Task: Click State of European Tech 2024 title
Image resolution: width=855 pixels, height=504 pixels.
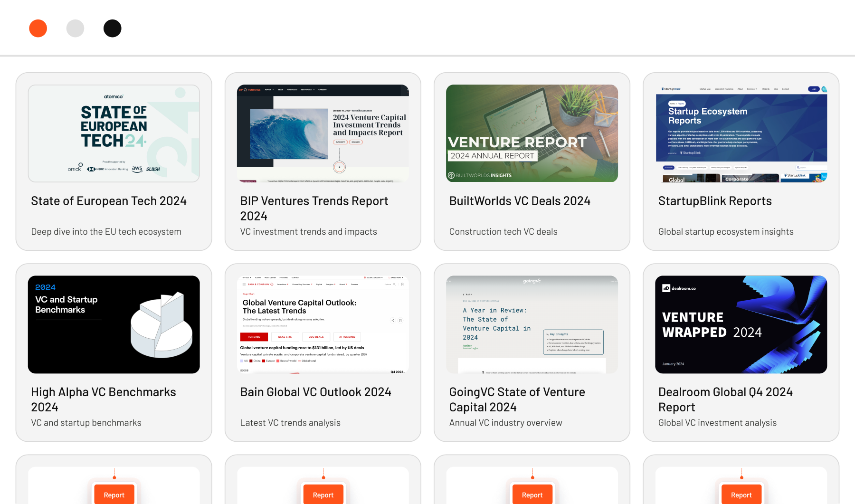Action: [109, 201]
